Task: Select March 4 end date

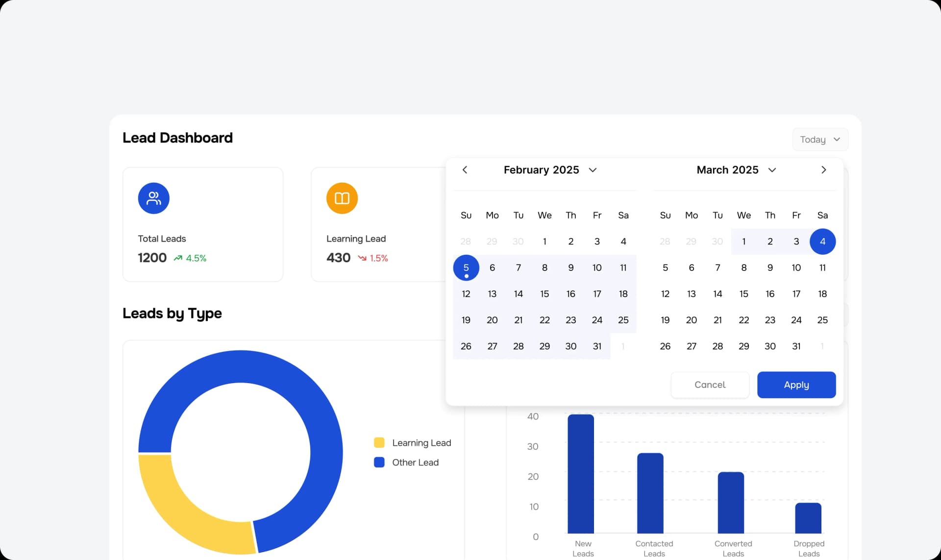Action: (x=823, y=241)
